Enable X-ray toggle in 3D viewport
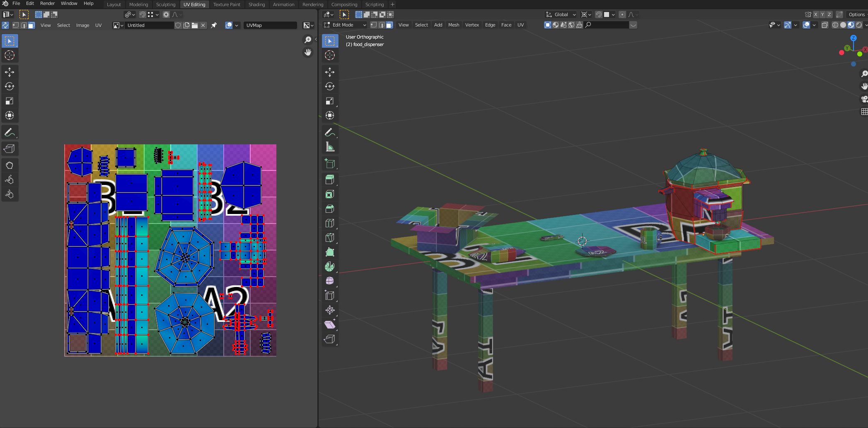The height and width of the screenshot is (428, 868). [x=824, y=25]
